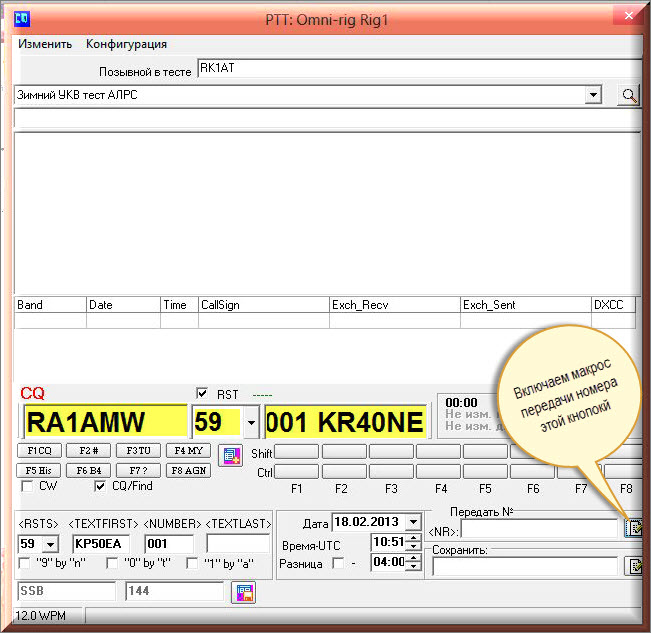Click the application icon in title bar
651x633 pixels.
[x=22, y=17]
